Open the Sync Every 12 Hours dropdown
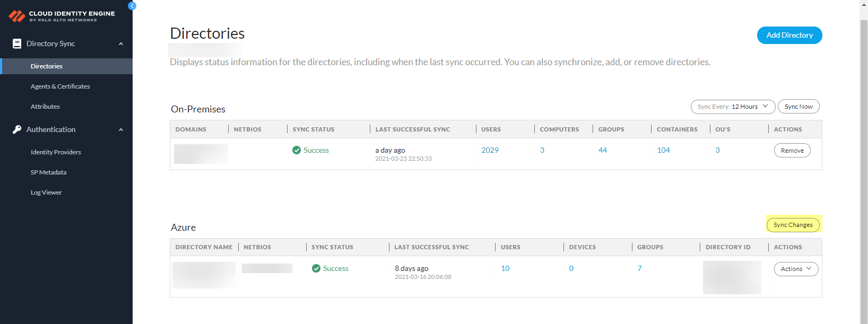The width and height of the screenshot is (868, 324). pyautogui.click(x=733, y=107)
